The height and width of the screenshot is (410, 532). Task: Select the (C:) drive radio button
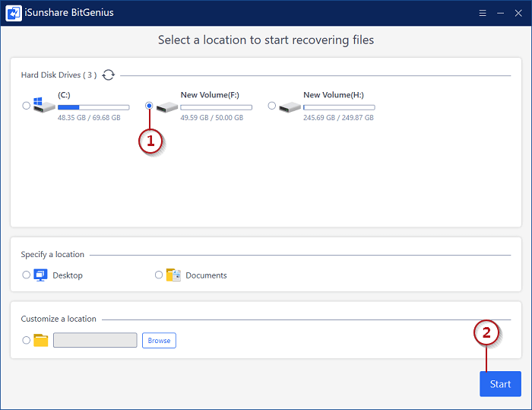click(x=27, y=106)
